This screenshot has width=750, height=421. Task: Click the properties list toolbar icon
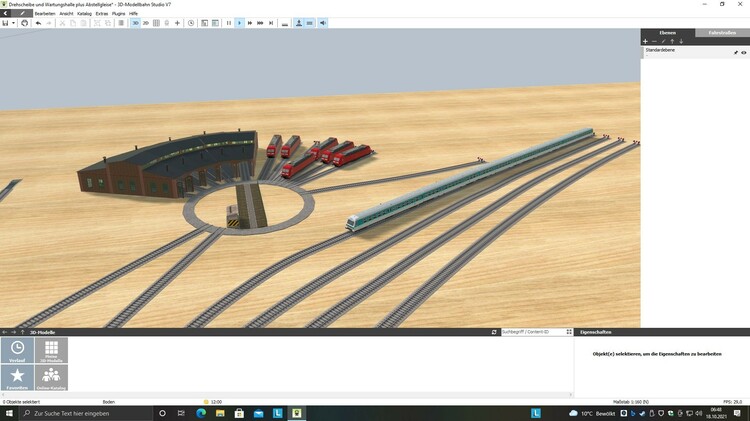(121, 23)
